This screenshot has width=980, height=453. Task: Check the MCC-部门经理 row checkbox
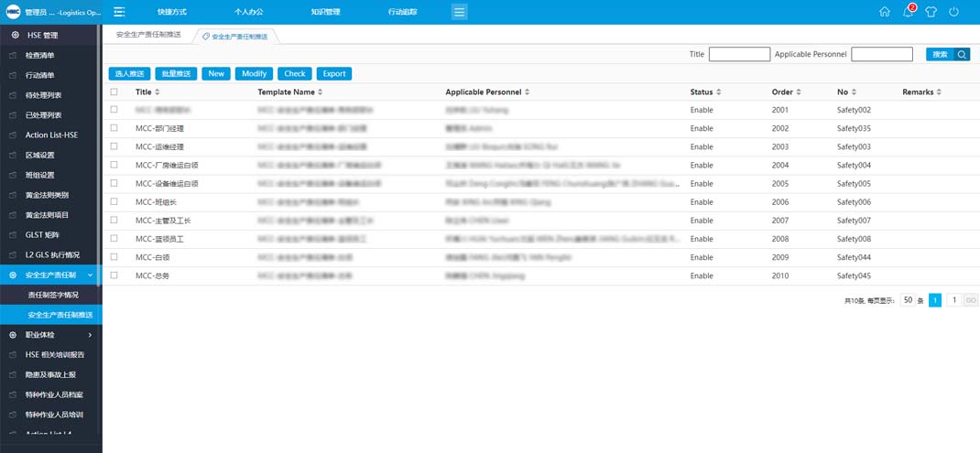114,128
